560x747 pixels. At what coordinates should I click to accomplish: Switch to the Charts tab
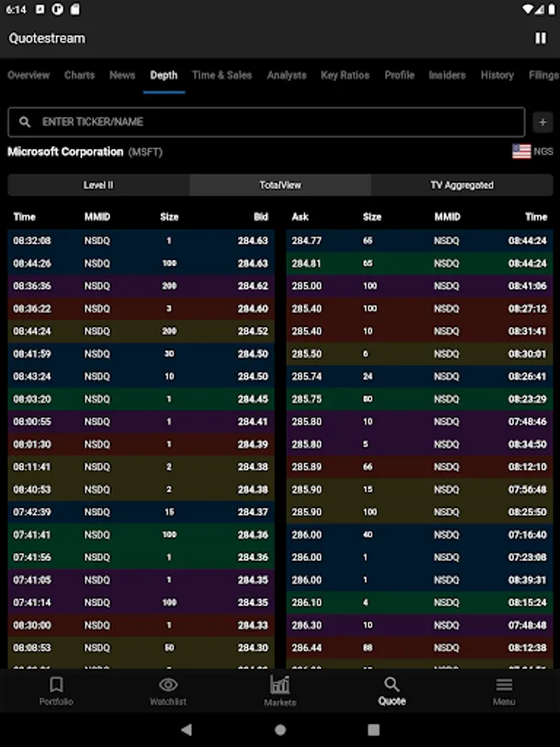click(80, 76)
